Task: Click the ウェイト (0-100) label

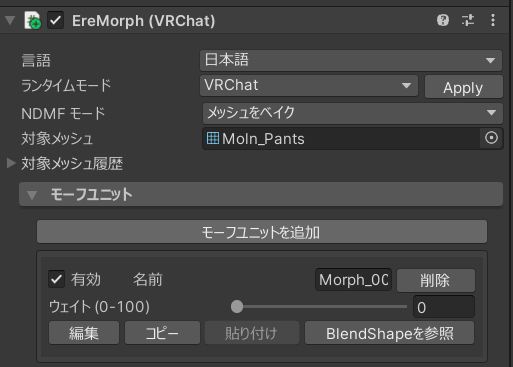Action: (x=99, y=307)
